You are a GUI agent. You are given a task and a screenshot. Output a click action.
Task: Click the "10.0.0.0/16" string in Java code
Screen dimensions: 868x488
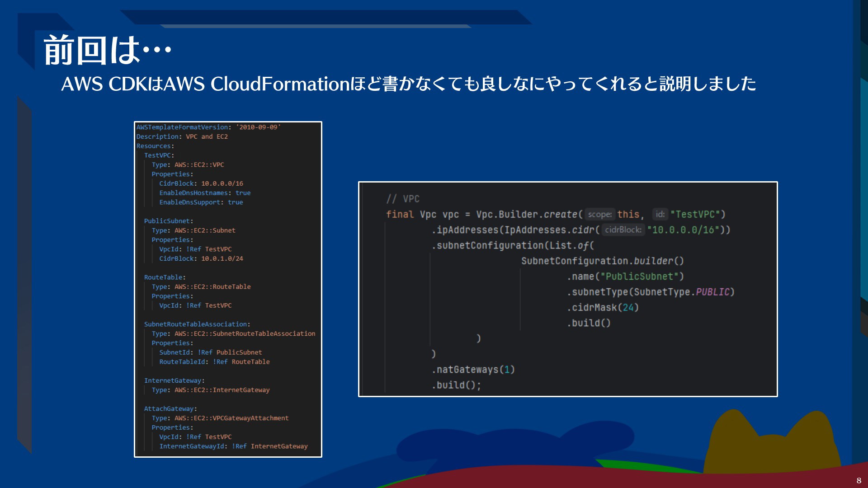tap(683, 230)
